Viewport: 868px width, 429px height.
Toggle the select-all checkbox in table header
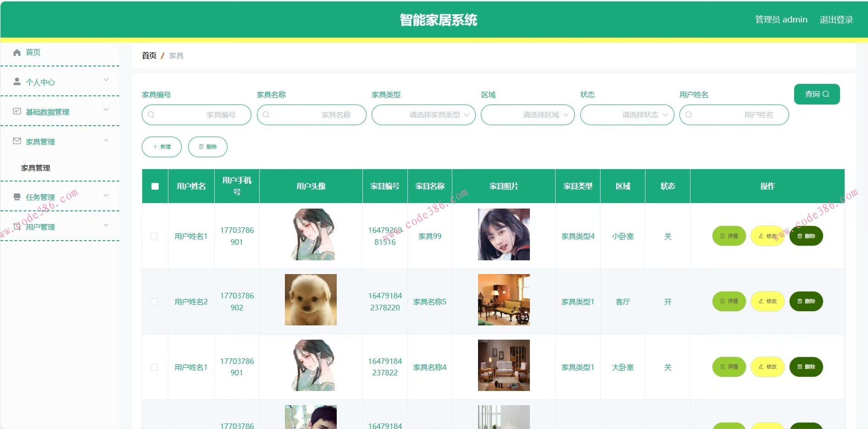point(155,186)
